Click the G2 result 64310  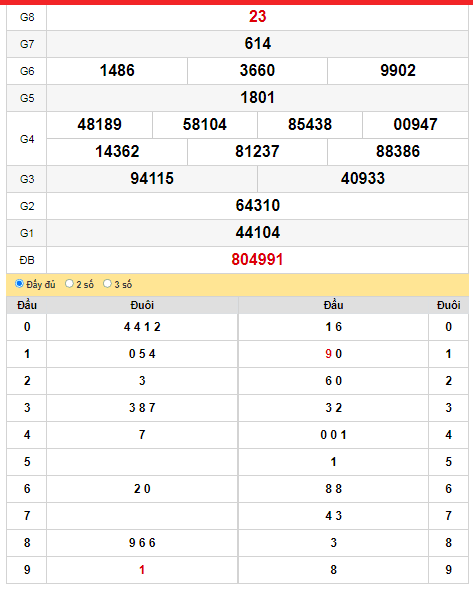pyautogui.click(x=257, y=205)
